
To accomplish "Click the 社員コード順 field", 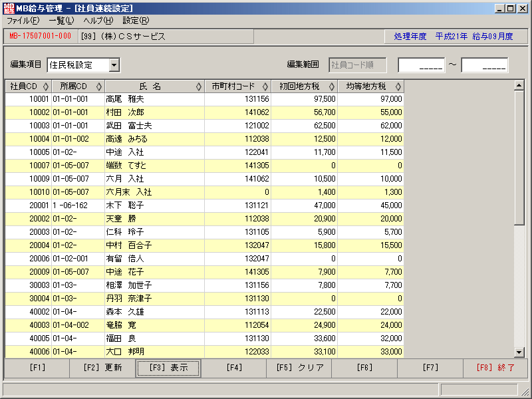I will [358, 65].
